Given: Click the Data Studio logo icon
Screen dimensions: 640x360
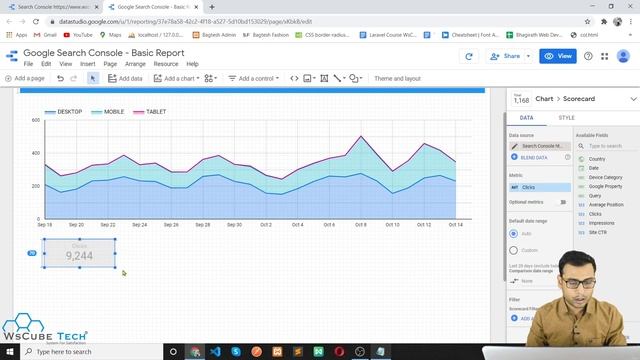Looking at the screenshot, I should click(12, 56).
